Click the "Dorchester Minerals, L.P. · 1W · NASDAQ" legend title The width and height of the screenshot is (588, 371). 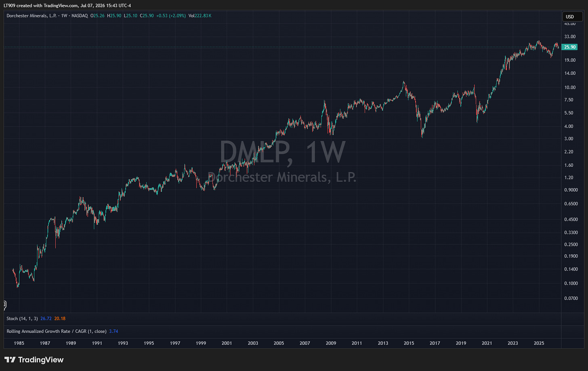point(48,16)
